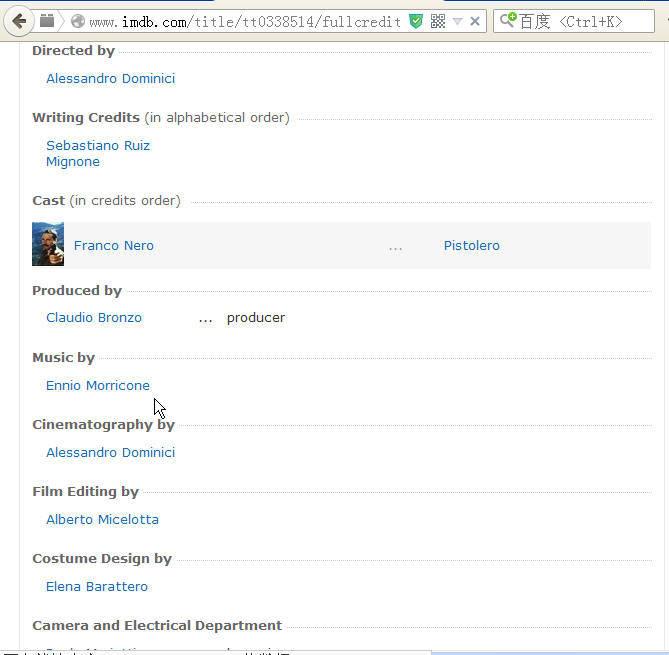Click the 'Cinematography by' heading

(x=104, y=425)
